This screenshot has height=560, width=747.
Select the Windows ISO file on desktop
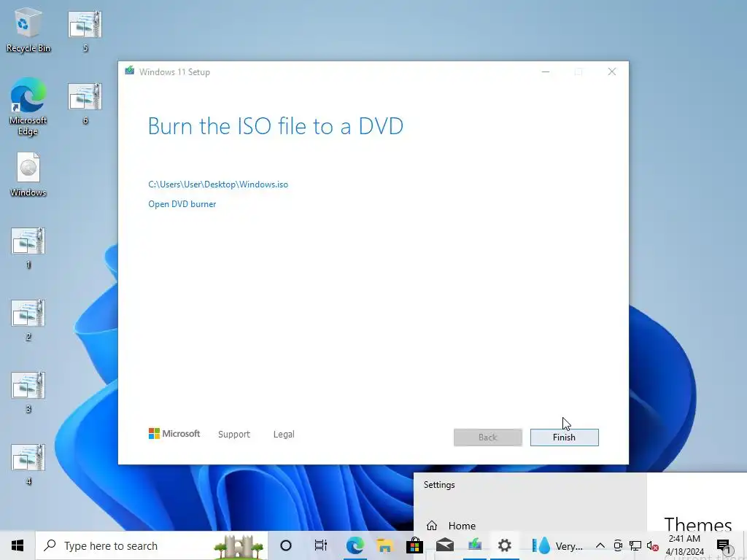click(28, 174)
